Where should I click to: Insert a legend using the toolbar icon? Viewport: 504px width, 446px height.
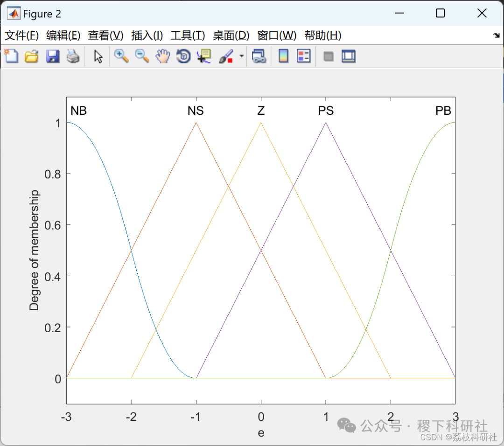(x=304, y=56)
